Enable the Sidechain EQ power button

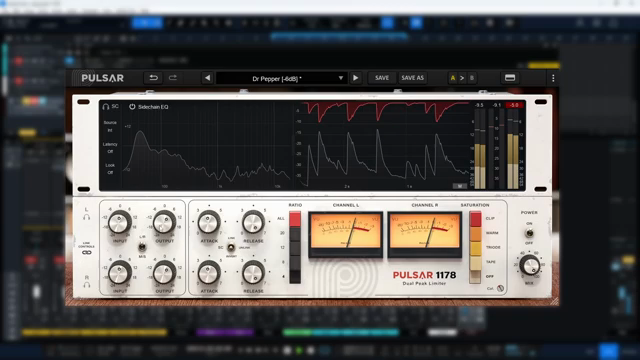pos(132,107)
